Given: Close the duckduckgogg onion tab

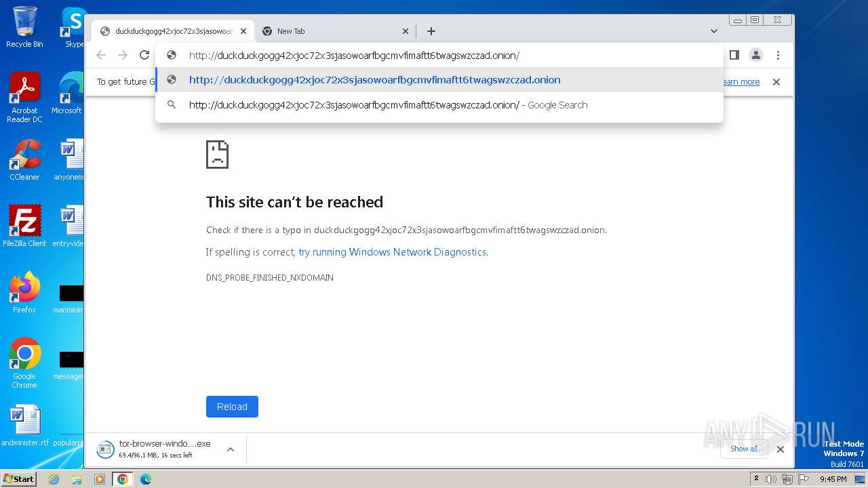Looking at the screenshot, I should pyautogui.click(x=243, y=31).
